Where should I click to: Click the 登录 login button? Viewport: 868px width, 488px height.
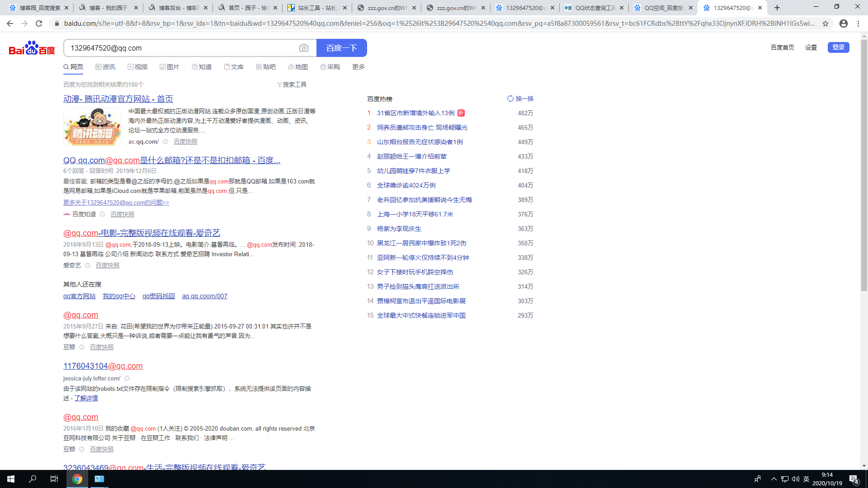click(838, 47)
